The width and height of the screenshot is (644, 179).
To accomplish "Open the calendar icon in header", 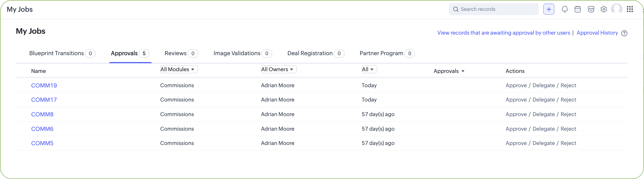I will click(x=578, y=9).
